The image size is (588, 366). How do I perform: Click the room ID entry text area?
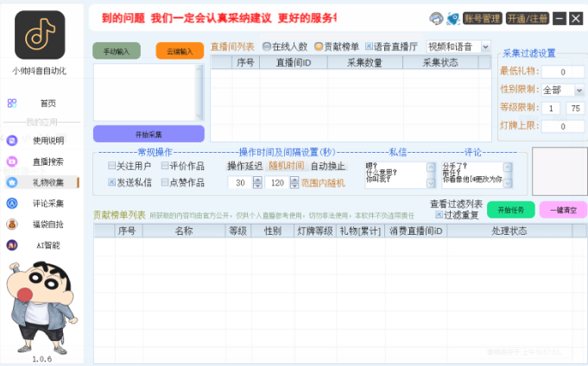pyautogui.click(x=145, y=92)
